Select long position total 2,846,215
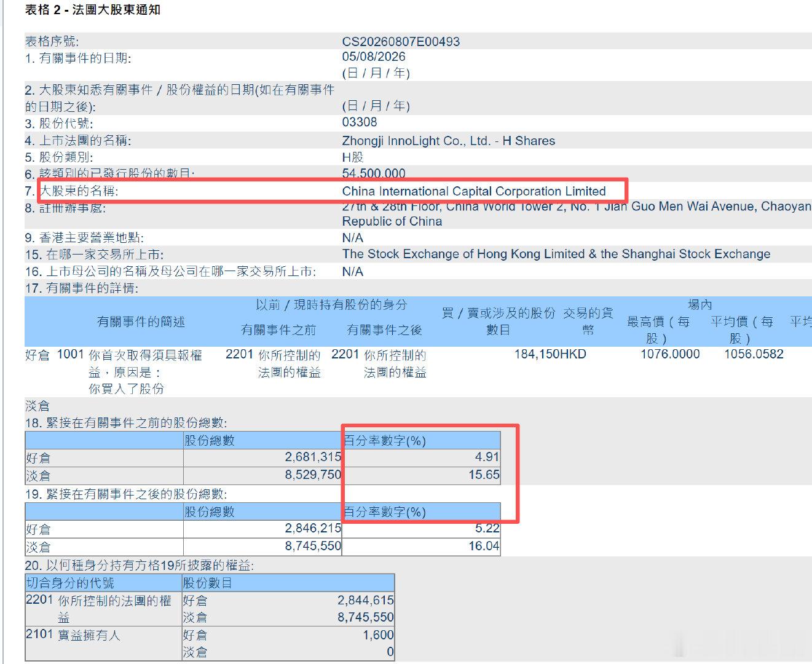This screenshot has height=664, width=812. pyautogui.click(x=313, y=529)
